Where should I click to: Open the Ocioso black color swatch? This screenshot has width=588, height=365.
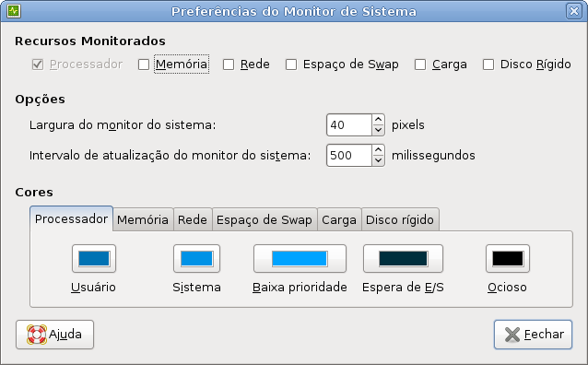[508, 258]
